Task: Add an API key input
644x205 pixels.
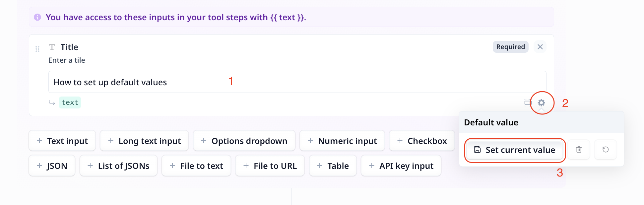Action: tap(401, 166)
